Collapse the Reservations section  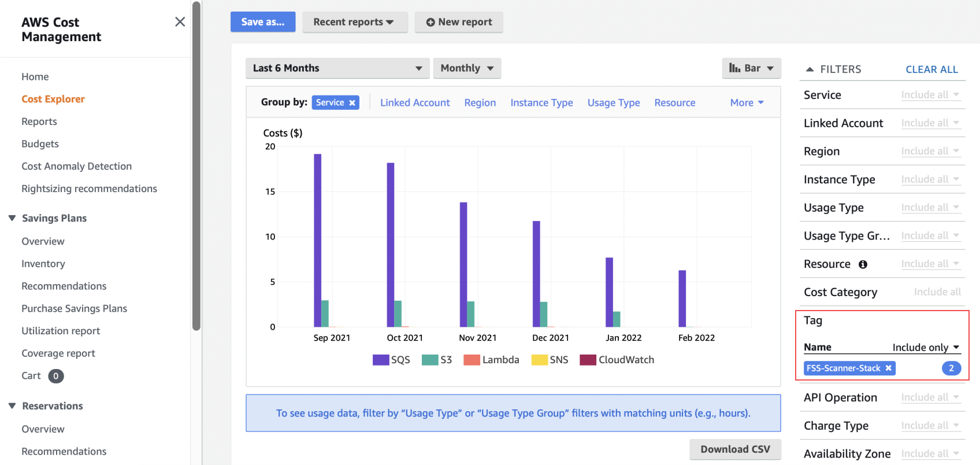(x=12, y=406)
